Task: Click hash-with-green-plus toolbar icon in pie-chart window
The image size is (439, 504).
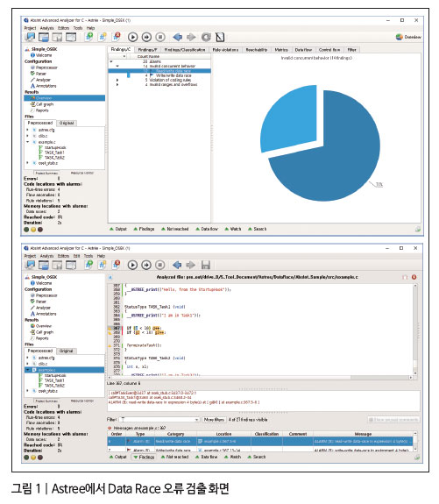Action: (x=89, y=37)
